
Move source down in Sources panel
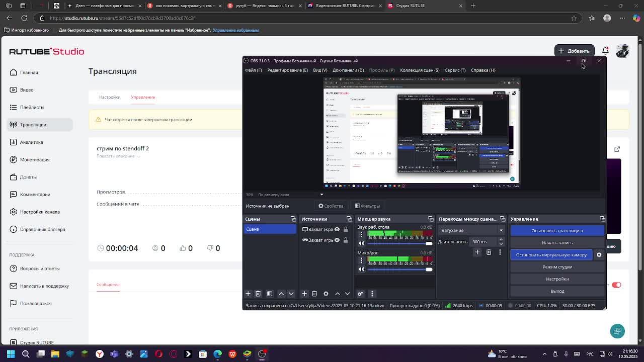coord(347,294)
